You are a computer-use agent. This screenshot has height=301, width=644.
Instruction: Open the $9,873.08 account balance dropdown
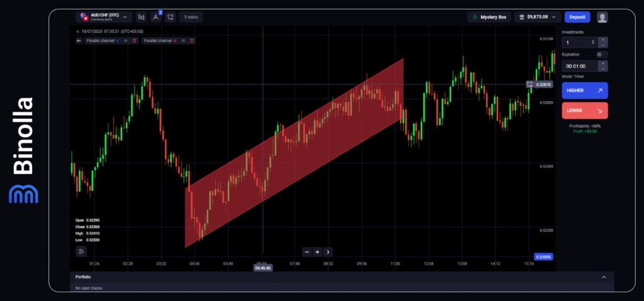pyautogui.click(x=538, y=17)
